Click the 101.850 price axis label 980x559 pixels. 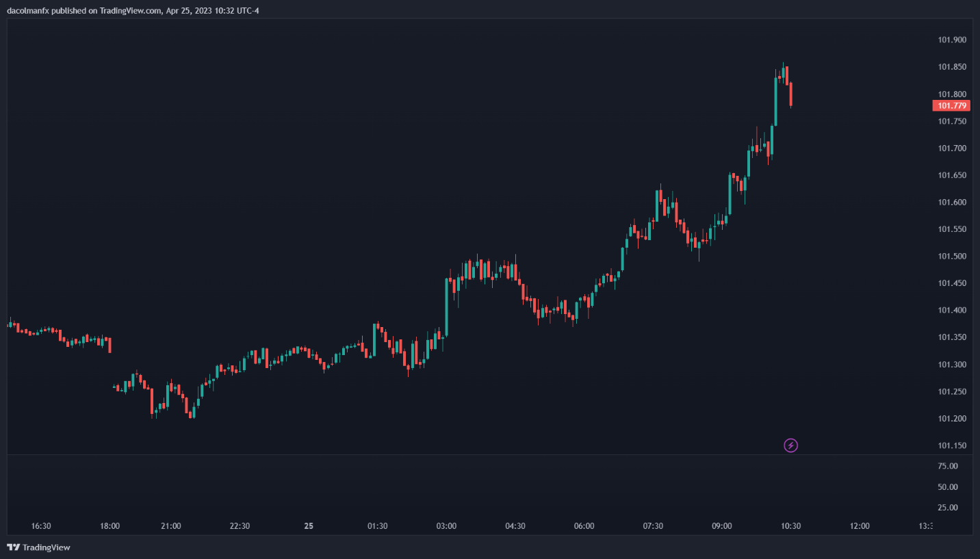coord(952,67)
